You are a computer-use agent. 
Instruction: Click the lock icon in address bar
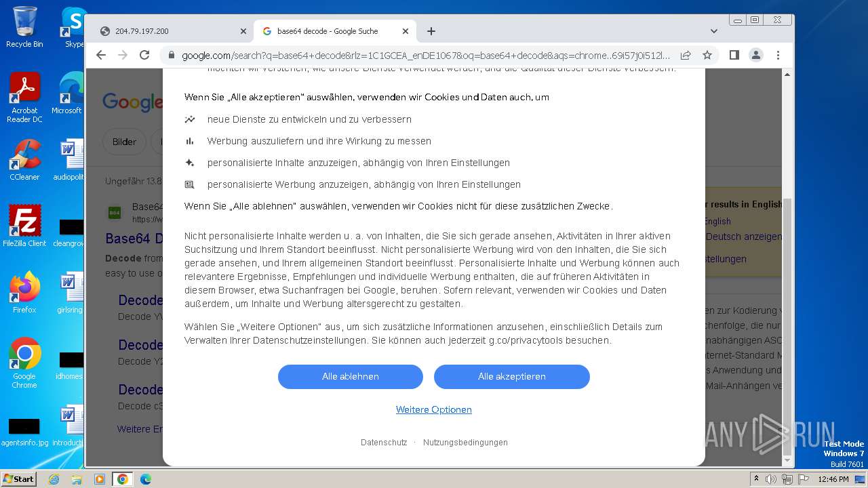click(x=172, y=55)
